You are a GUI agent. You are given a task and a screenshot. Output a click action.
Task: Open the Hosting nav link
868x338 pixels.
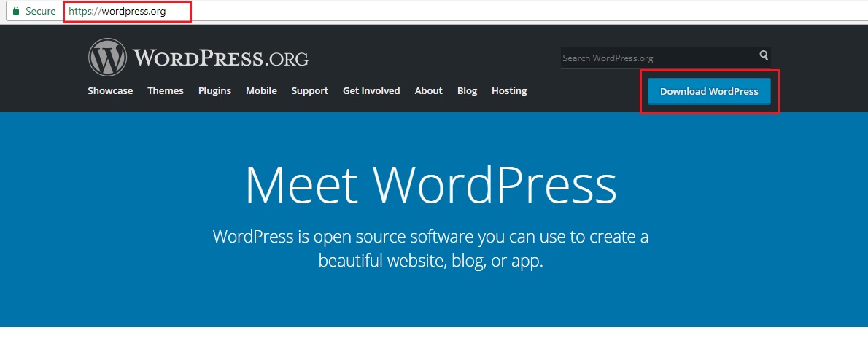(x=509, y=91)
